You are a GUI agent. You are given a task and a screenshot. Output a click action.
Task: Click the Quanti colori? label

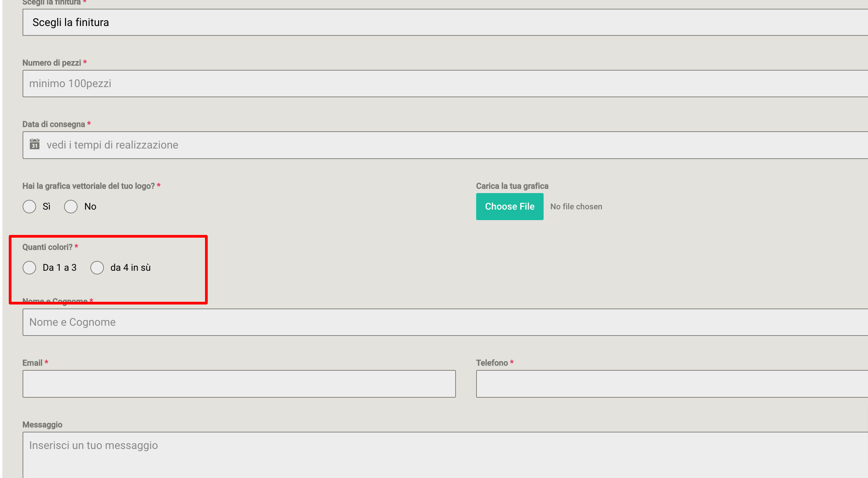[x=47, y=247]
